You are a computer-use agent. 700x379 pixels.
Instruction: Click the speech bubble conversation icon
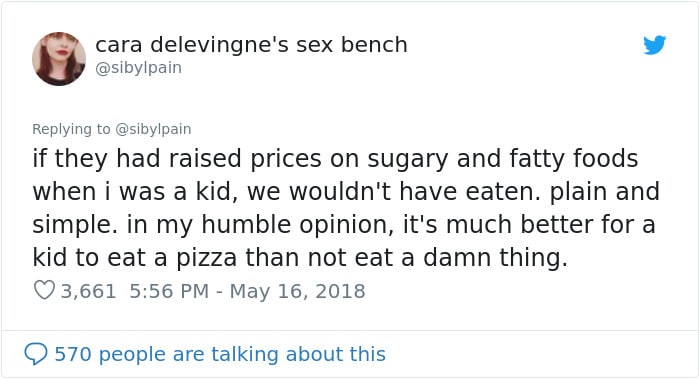(x=36, y=354)
